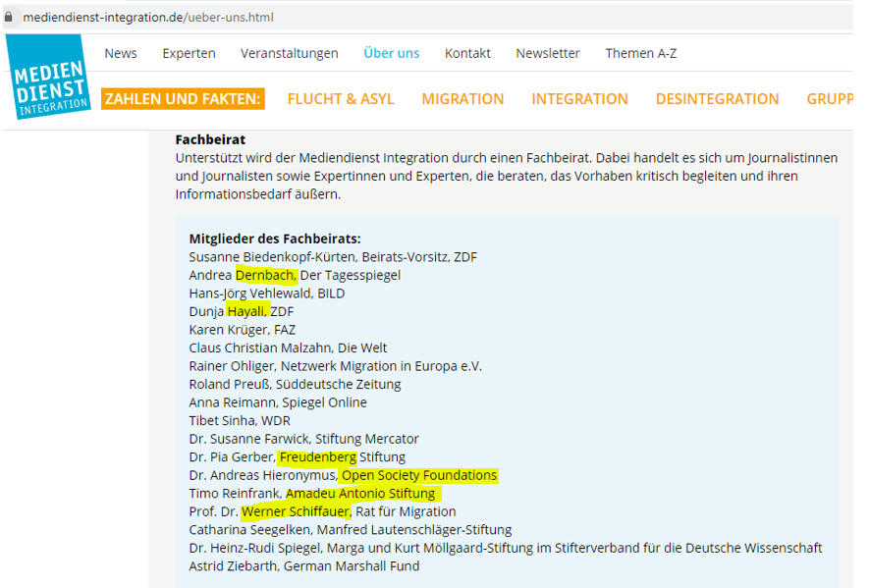Click the Susanne Biedenkopf-Kürten line

(333, 257)
